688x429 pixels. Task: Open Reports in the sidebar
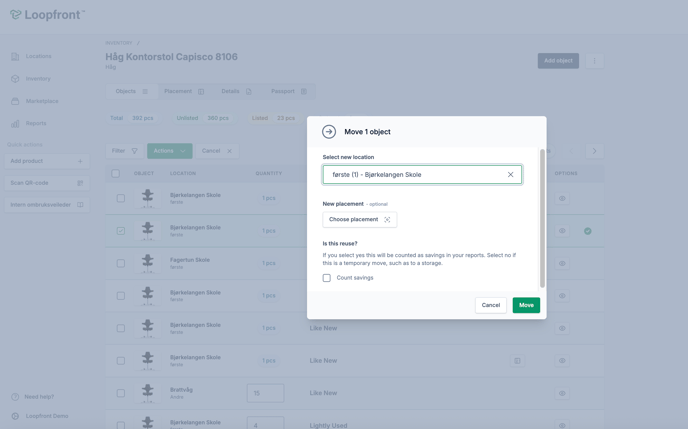36,124
